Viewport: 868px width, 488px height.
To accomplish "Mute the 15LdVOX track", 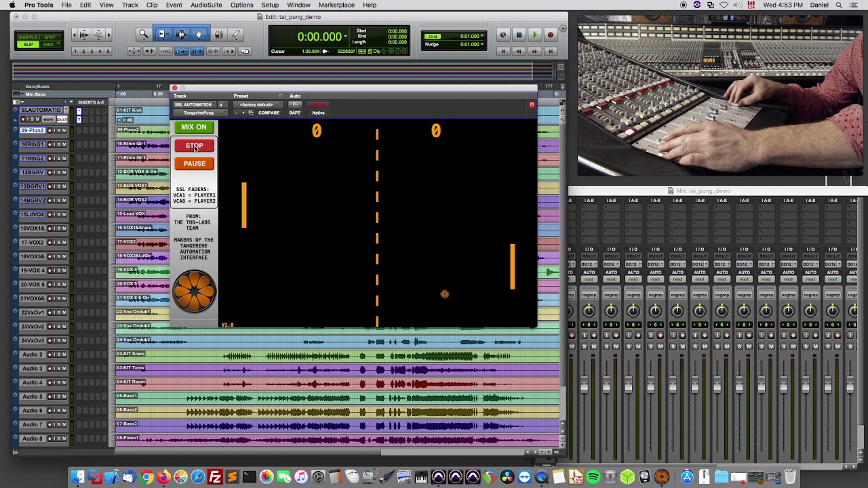I will 64,214.
